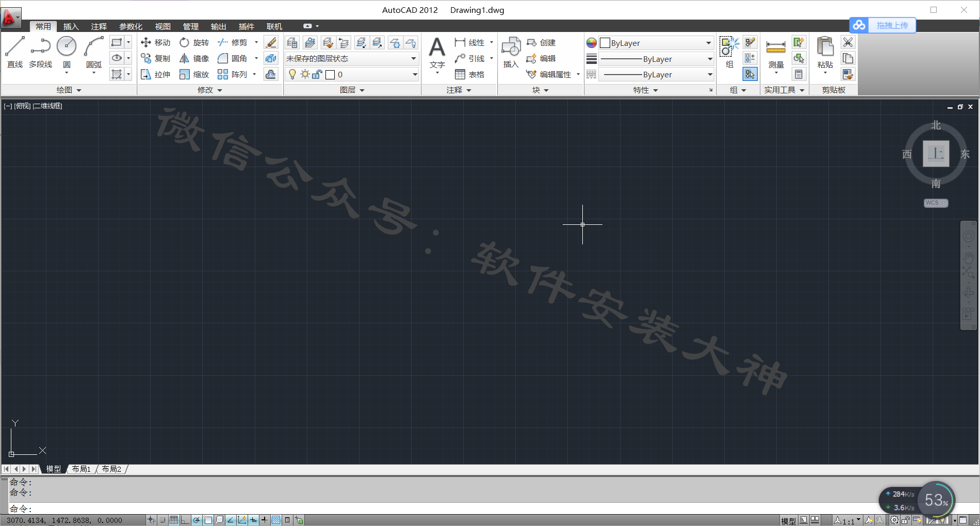The width and height of the screenshot is (980, 526).
Task: Click the Measure (测量) tool
Action: tap(776, 53)
